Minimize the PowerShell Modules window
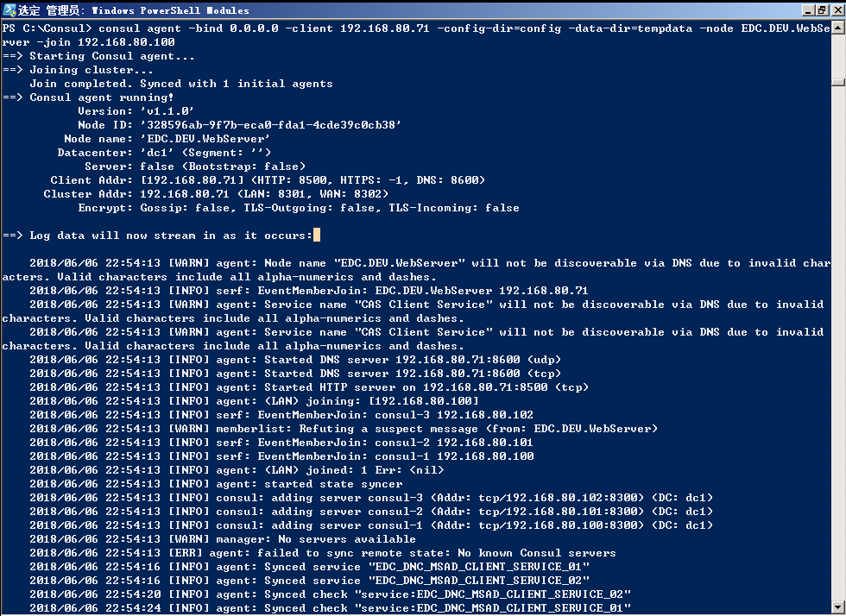 click(808, 9)
